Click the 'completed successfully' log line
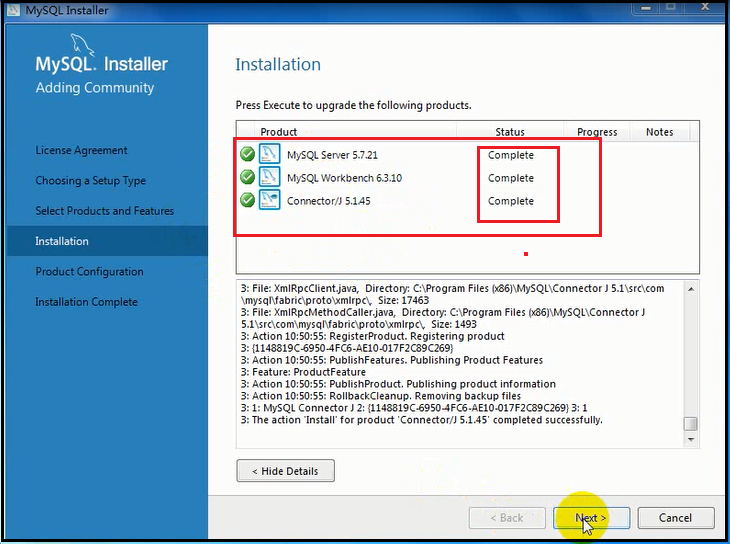Image resolution: width=730 pixels, height=544 pixels. point(421,420)
